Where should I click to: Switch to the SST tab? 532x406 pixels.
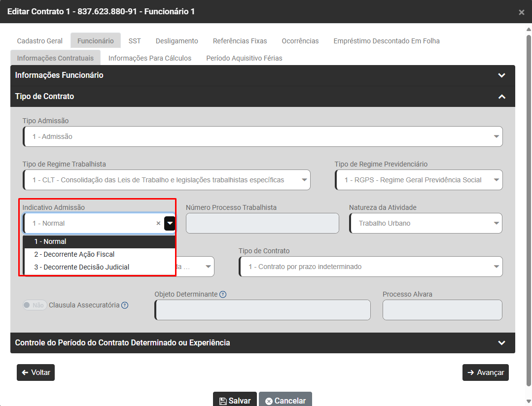[135, 41]
